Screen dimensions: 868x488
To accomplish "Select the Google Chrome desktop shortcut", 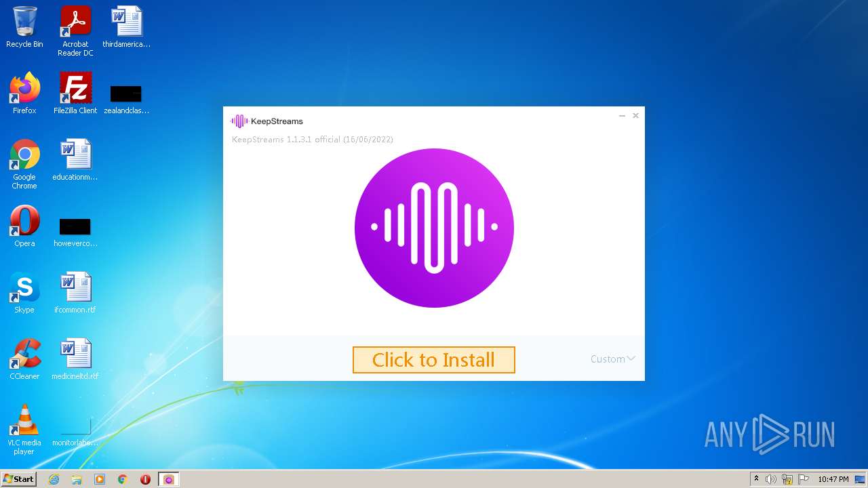I will tap(24, 164).
